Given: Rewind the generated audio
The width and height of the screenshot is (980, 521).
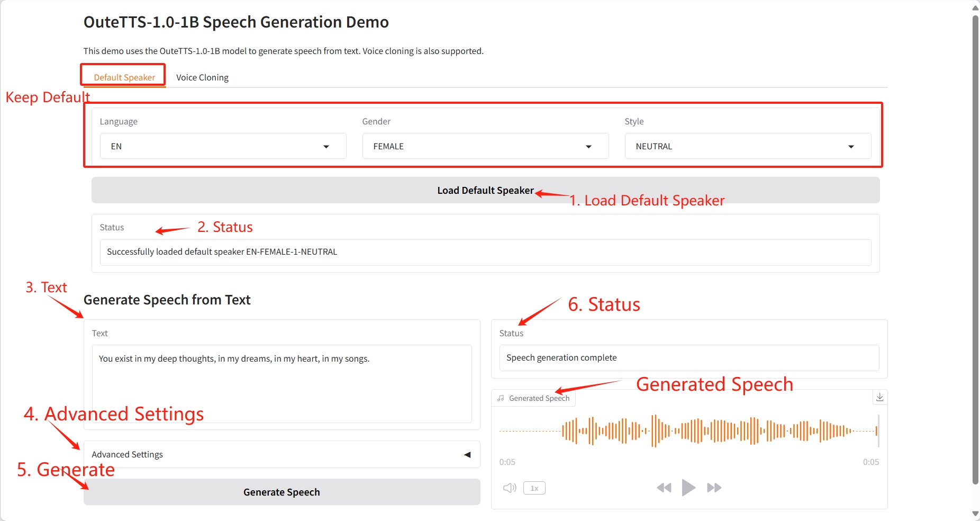Looking at the screenshot, I should point(664,488).
